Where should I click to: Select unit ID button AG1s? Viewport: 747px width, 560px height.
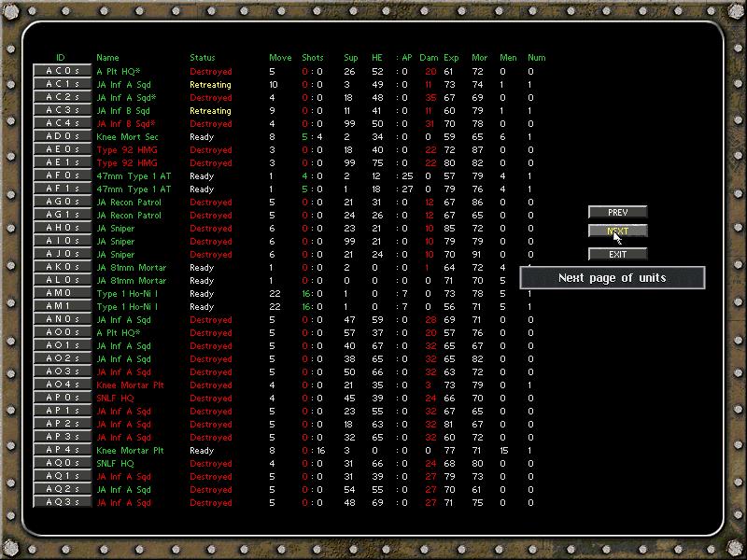(63, 215)
